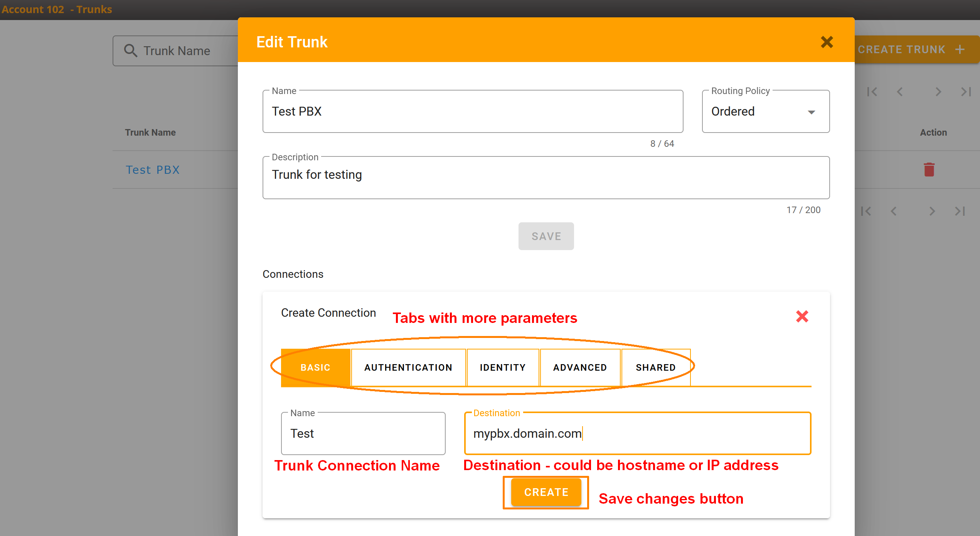This screenshot has height=536, width=980.
Task: Click the red trash delete icon
Action: pos(929,170)
